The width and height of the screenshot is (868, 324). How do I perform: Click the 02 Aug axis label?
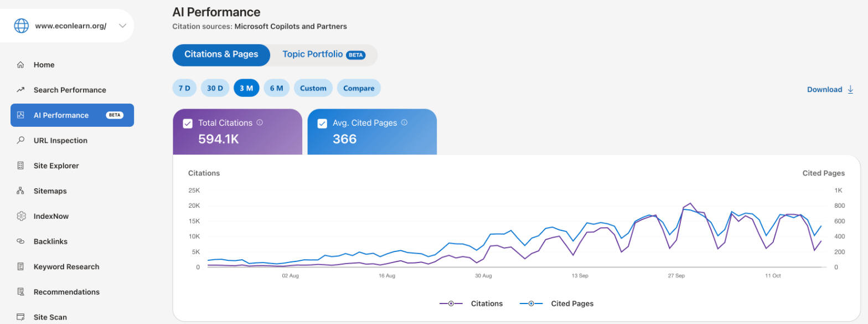pyautogui.click(x=290, y=275)
